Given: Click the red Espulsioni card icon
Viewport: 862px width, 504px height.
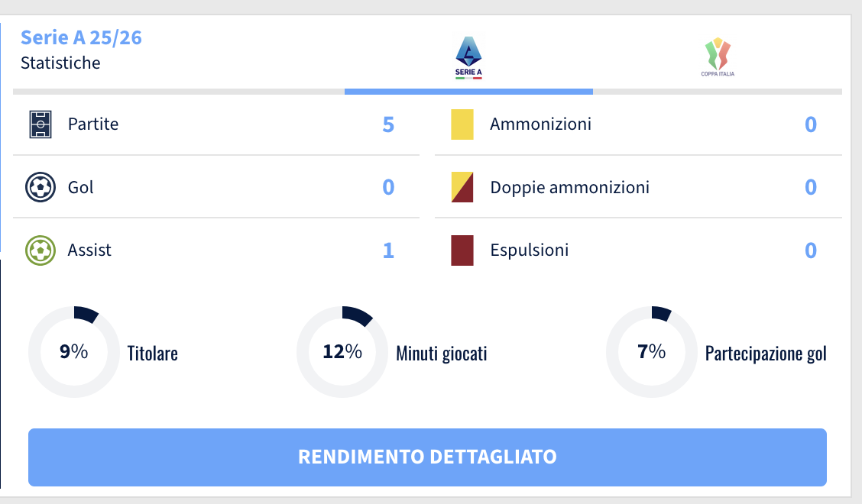Looking at the screenshot, I should (x=462, y=250).
